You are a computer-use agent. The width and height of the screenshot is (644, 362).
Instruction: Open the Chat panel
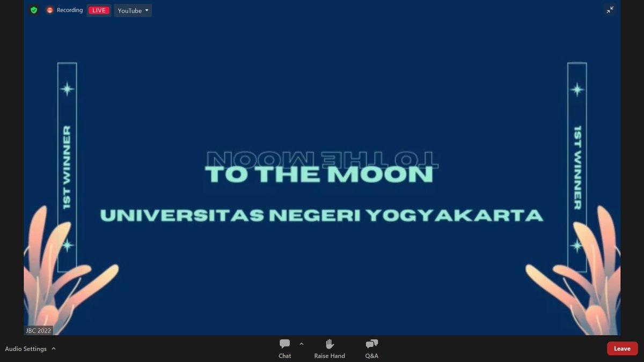click(x=285, y=349)
